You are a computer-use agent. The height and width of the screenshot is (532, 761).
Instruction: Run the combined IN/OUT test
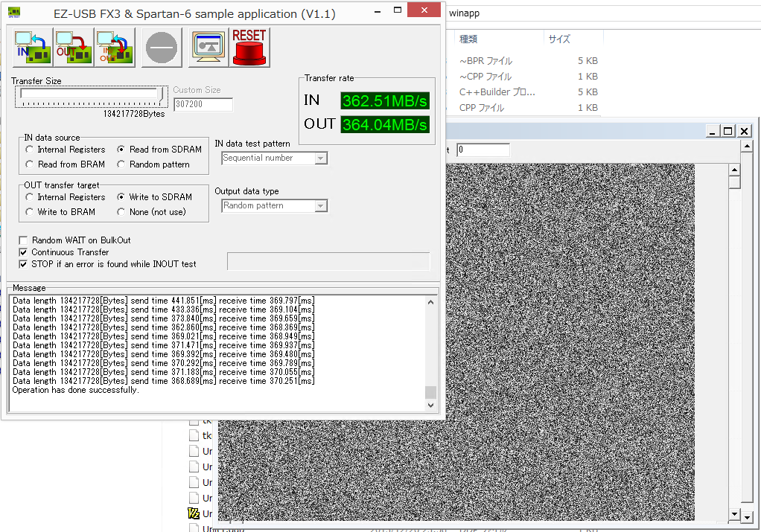115,48
